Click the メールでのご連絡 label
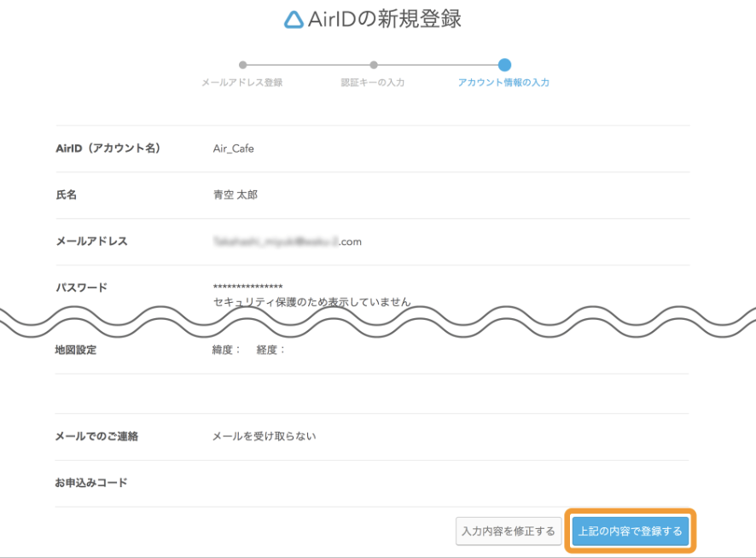Viewport: 756px width, 558px height. pyautogui.click(x=96, y=436)
